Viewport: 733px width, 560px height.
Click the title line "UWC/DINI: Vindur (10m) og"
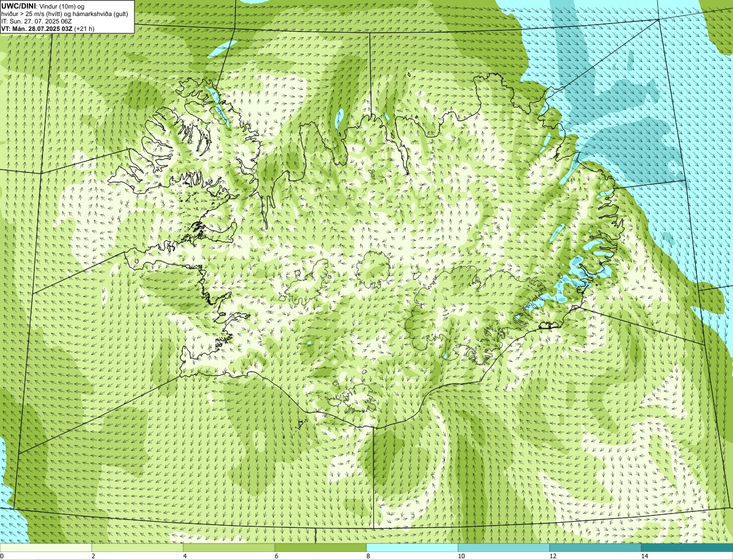(43, 6)
